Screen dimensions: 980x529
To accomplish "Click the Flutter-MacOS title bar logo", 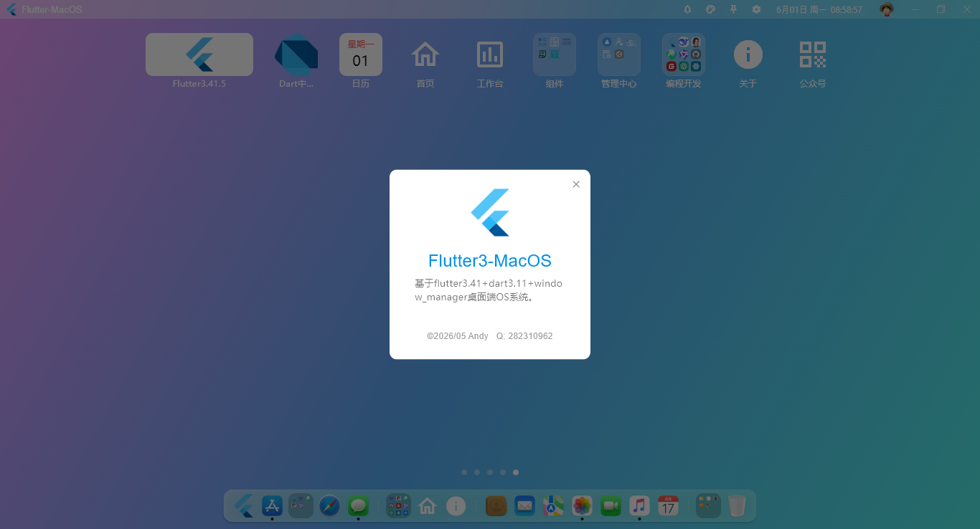I will [x=11, y=9].
